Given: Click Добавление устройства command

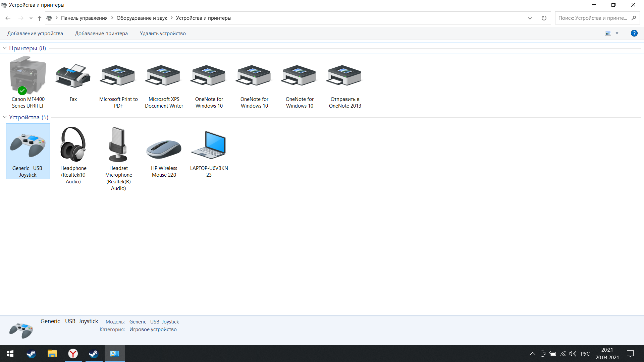Looking at the screenshot, I should click(35, 34).
